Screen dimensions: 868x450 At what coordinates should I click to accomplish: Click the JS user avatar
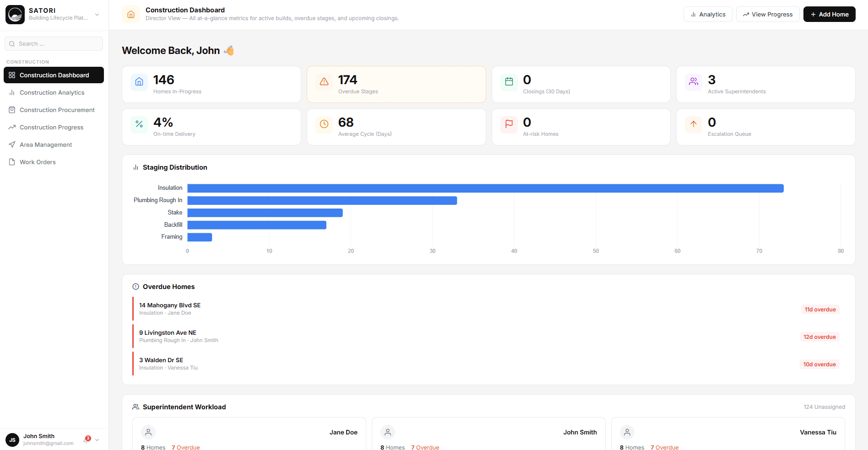[x=12, y=440]
